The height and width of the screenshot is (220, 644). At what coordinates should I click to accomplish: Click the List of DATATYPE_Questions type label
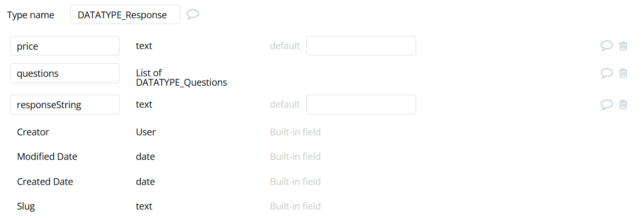[x=181, y=77]
